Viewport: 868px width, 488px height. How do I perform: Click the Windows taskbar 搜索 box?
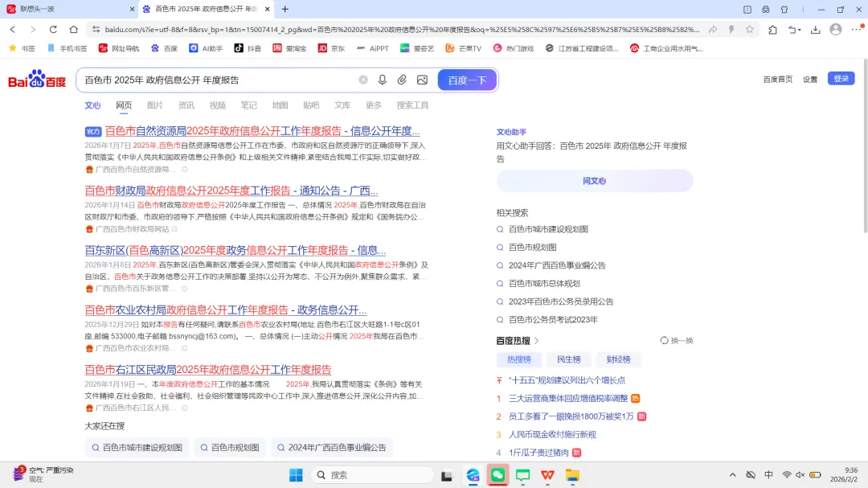[373, 474]
